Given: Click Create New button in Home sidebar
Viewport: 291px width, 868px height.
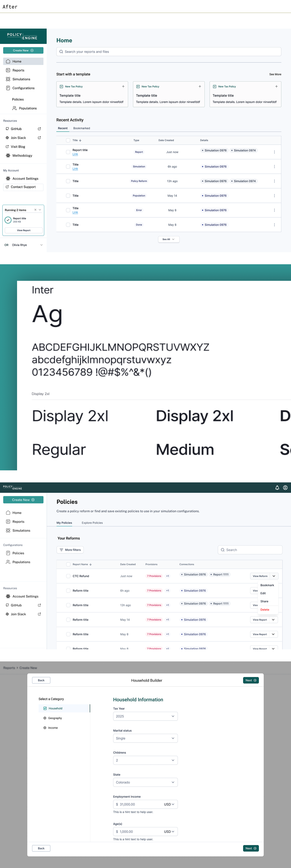Looking at the screenshot, I should pyautogui.click(x=23, y=50).
